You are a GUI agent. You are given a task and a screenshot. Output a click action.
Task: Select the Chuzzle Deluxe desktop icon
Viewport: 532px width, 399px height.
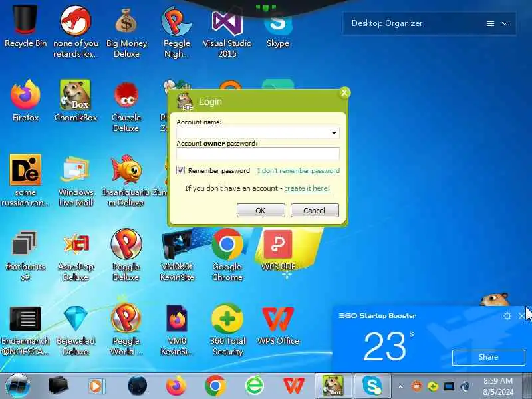(126, 106)
